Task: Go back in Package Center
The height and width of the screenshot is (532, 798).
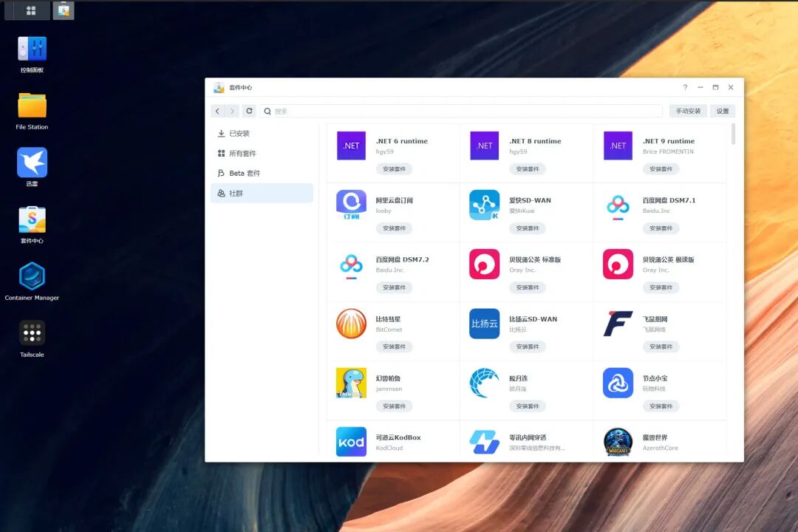Action: coord(217,111)
